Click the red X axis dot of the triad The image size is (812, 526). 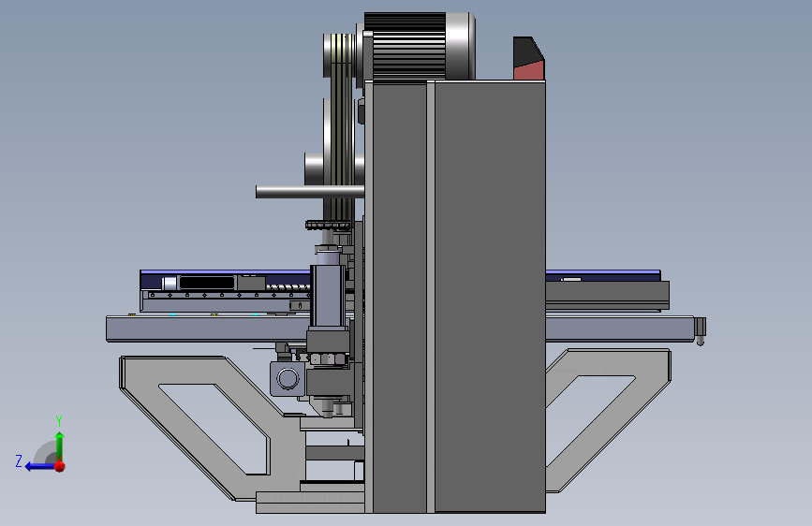pyautogui.click(x=60, y=466)
